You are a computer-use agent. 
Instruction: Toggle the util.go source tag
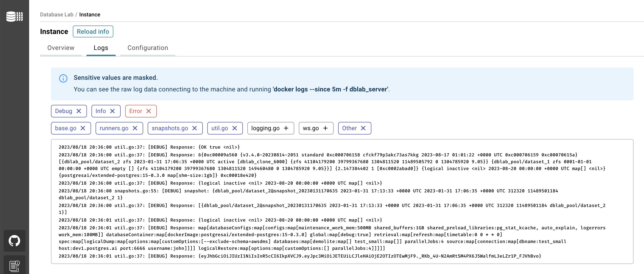[225, 128]
